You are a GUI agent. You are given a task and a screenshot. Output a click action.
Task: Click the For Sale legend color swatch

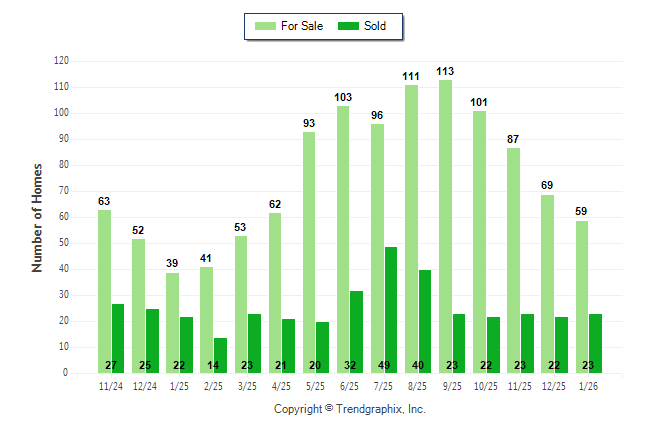[x=266, y=26]
